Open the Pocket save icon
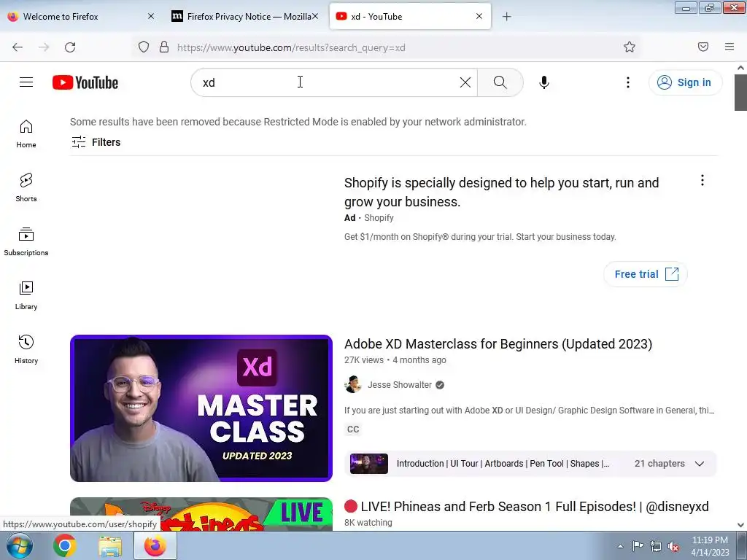 click(703, 47)
